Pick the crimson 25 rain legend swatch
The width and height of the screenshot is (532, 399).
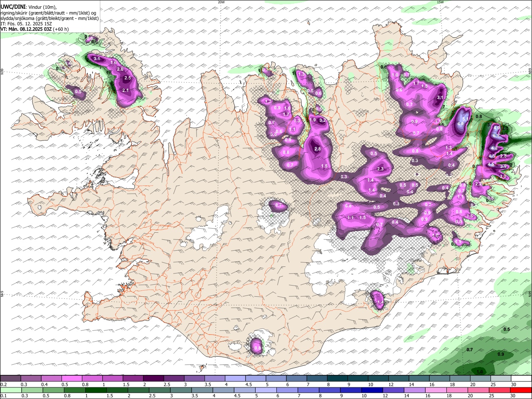[x=500, y=390]
